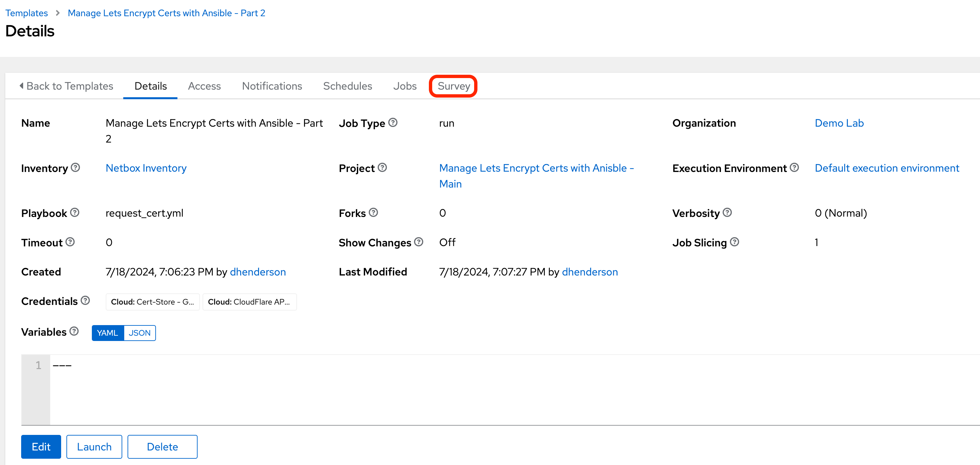Screen dimensions: 980x465
Task: Delete this job template
Action: pyautogui.click(x=163, y=447)
